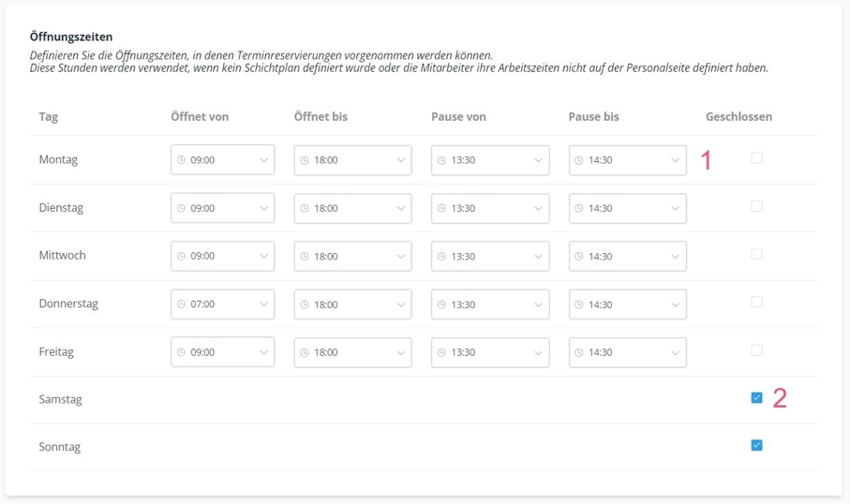Open Mittwoch Öffnet bis time dropdown
The height and width of the screenshot is (504, 850).
click(353, 257)
